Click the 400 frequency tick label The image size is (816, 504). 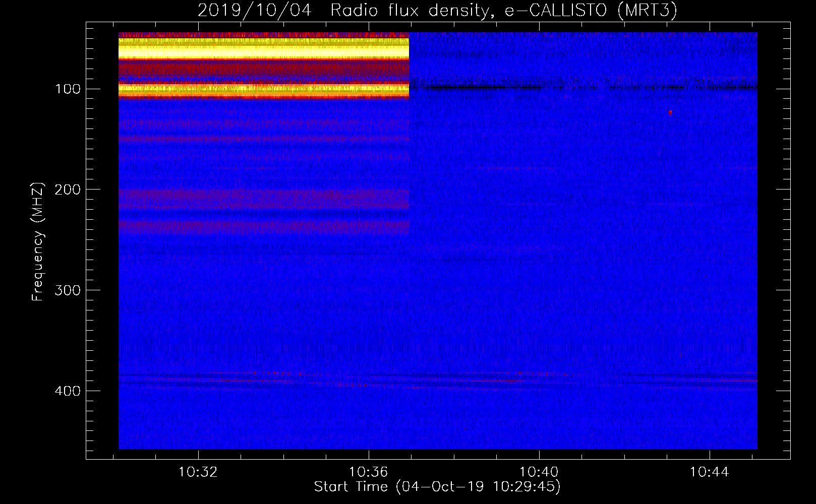68,391
